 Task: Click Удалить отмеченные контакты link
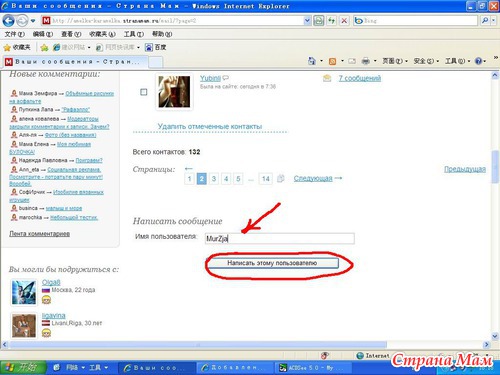coord(210,127)
